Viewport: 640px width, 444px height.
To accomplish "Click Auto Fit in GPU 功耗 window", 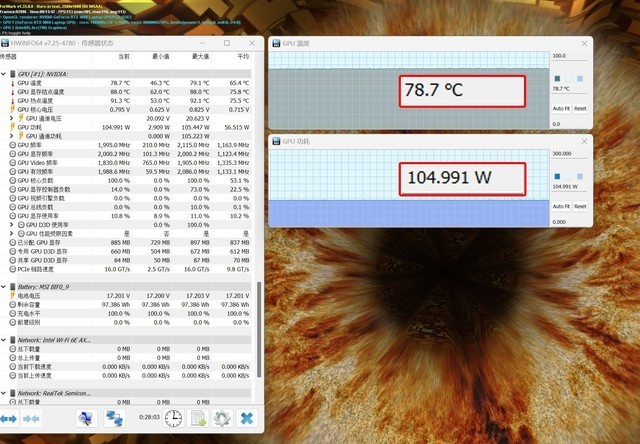I will [x=561, y=206].
